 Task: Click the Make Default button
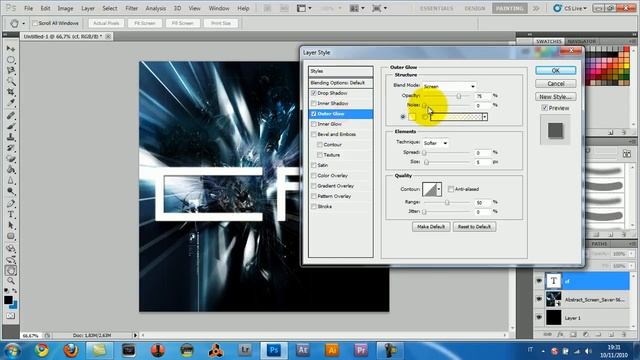pos(431,227)
